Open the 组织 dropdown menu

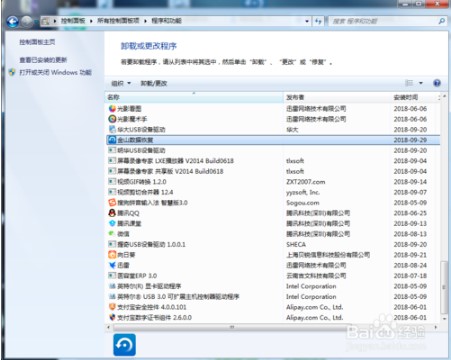(121, 83)
